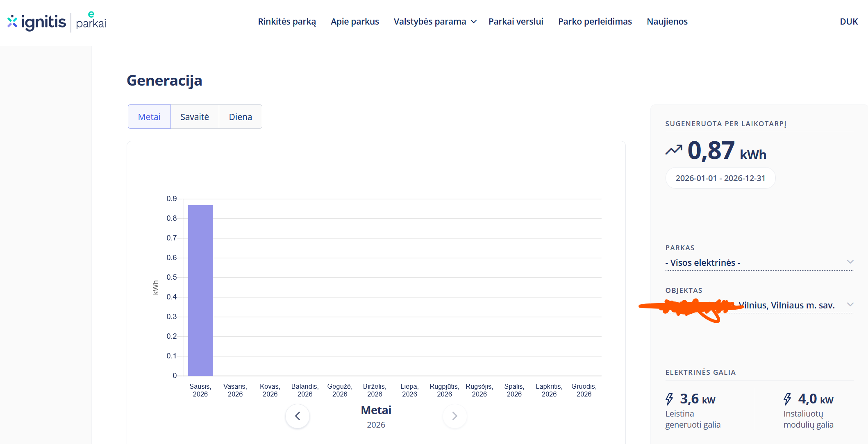
Task: Open the Objektas dropdown chevron
Action: [850, 305]
